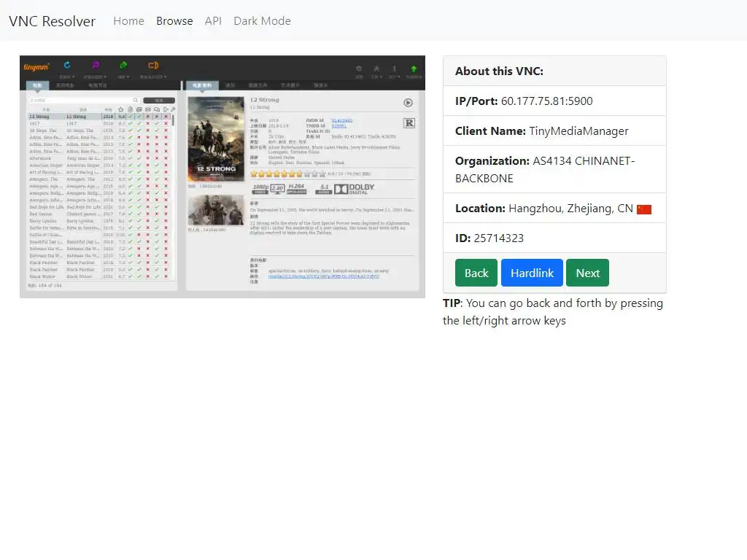Click the TMDB ID hyperlink
This screenshot has height=560, width=747.
338,125
